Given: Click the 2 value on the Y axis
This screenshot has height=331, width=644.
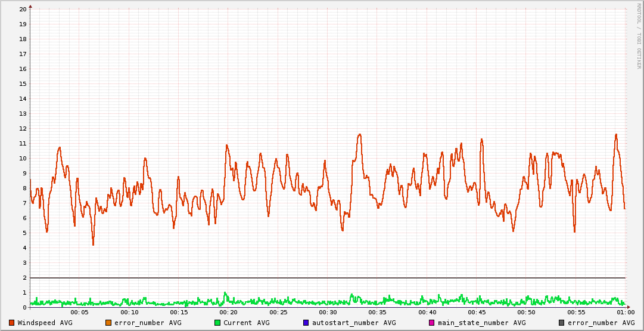Looking at the screenshot, I should click(24, 277).
